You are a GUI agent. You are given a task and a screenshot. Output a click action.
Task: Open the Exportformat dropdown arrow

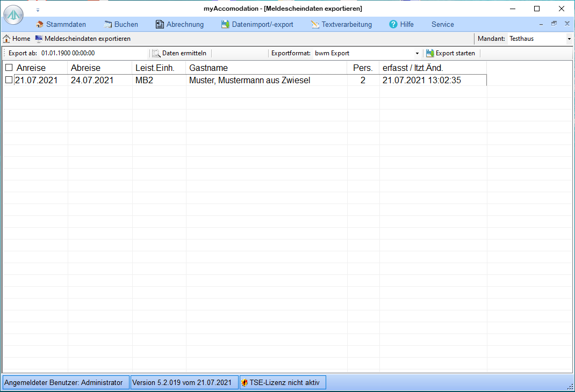click(417, 54)
